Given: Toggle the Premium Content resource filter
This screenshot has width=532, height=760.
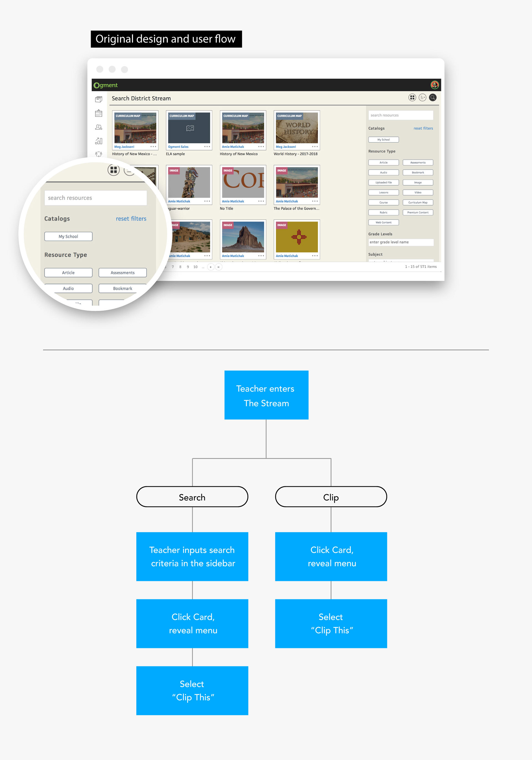Looking at the screenshot, I should (418, 213).
